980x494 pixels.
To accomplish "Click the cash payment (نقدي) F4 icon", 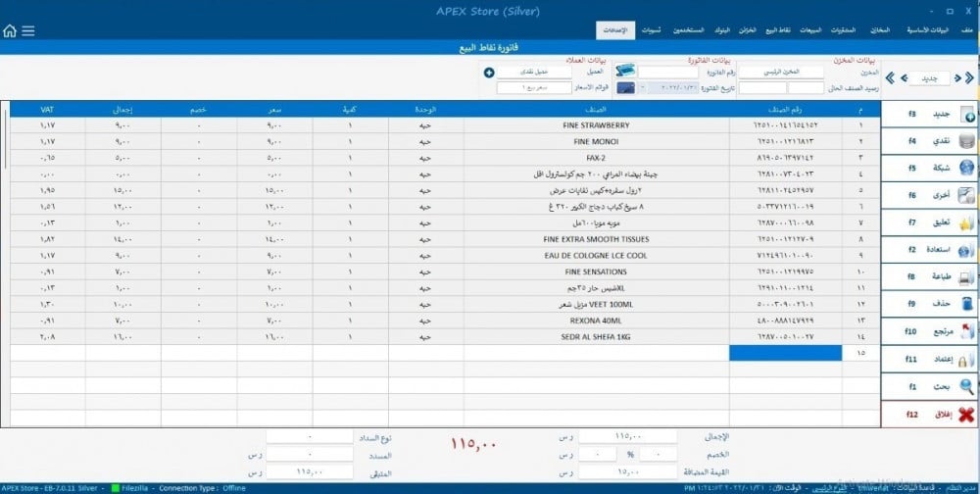I will [965, 140].
